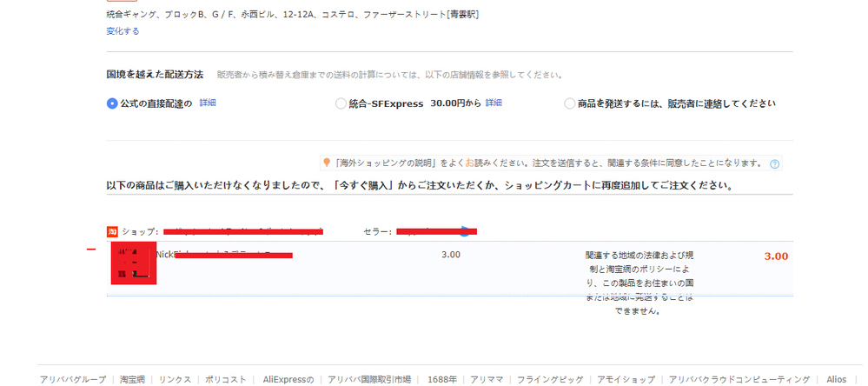868x386 pixels.
Task: Open アリババクラウドコンピューティング footer link
Action: coord(739,379)
